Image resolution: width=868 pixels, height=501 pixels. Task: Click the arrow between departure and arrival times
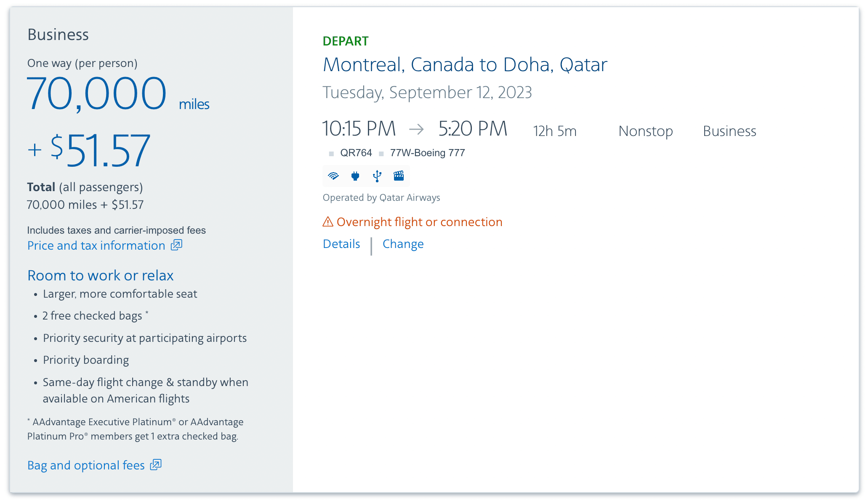pyautogui.click(x=416, y=129)
